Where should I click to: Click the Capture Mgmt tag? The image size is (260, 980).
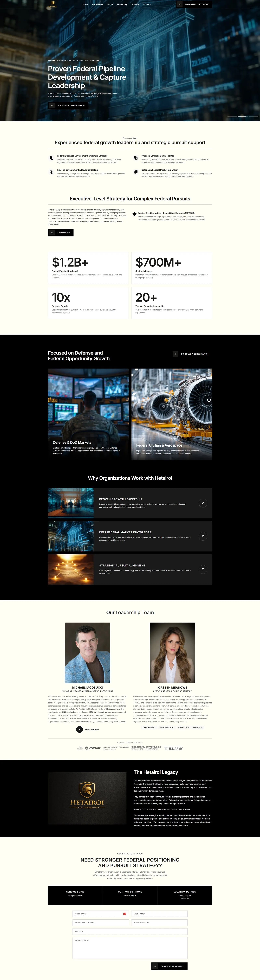[149, 727]
